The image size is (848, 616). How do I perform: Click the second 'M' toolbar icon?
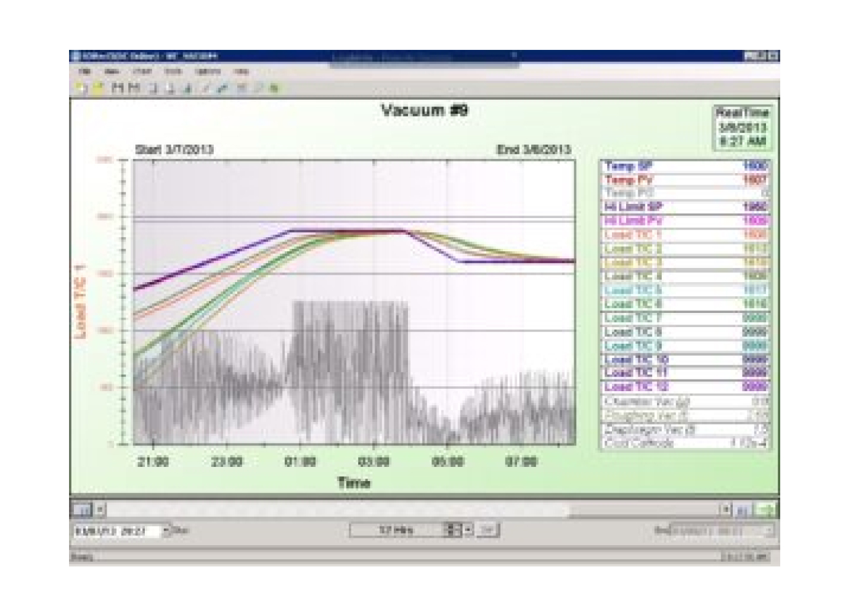pos(133,87)
